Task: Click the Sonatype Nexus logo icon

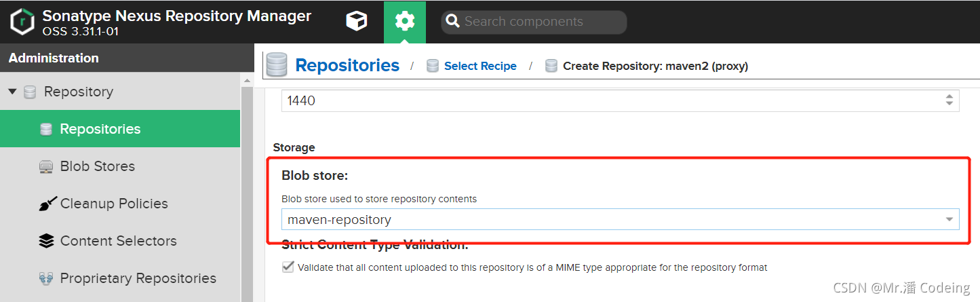Action: pyautogui.click(x=22, y=22)
